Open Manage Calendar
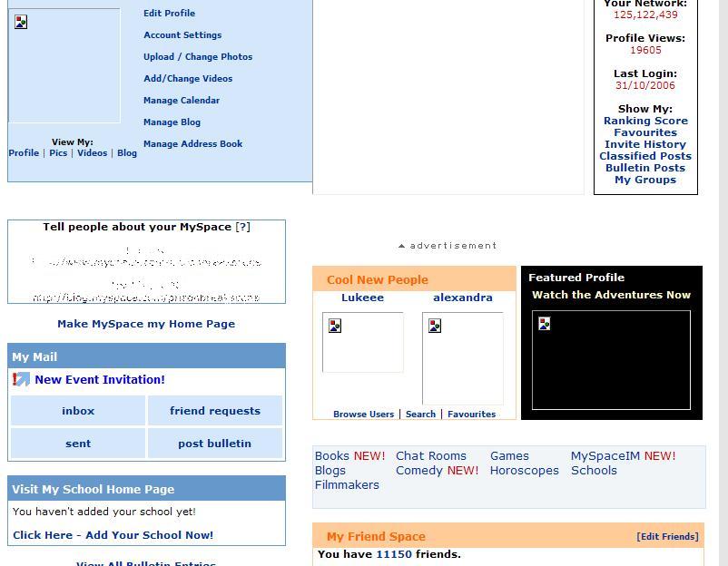728x566 pixels. click(x=182, y=100)
